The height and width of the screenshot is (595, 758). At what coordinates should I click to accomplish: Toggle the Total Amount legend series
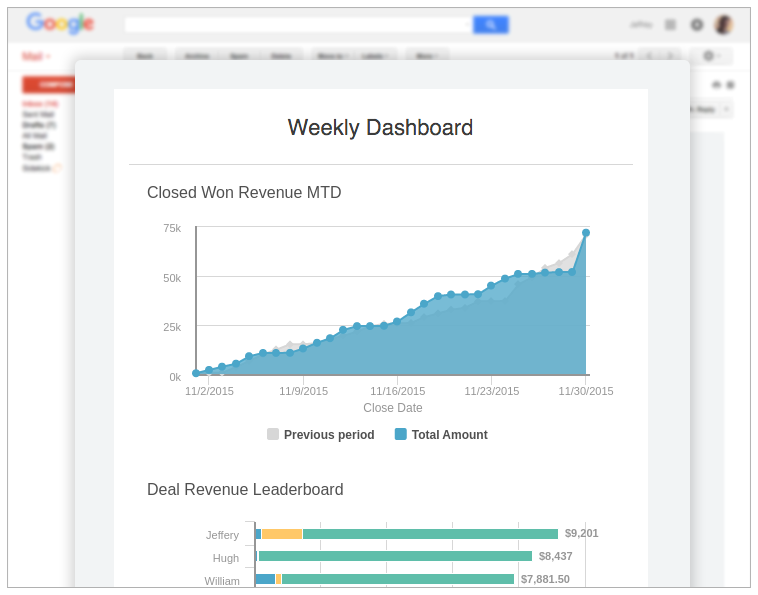tap(441, 435)
